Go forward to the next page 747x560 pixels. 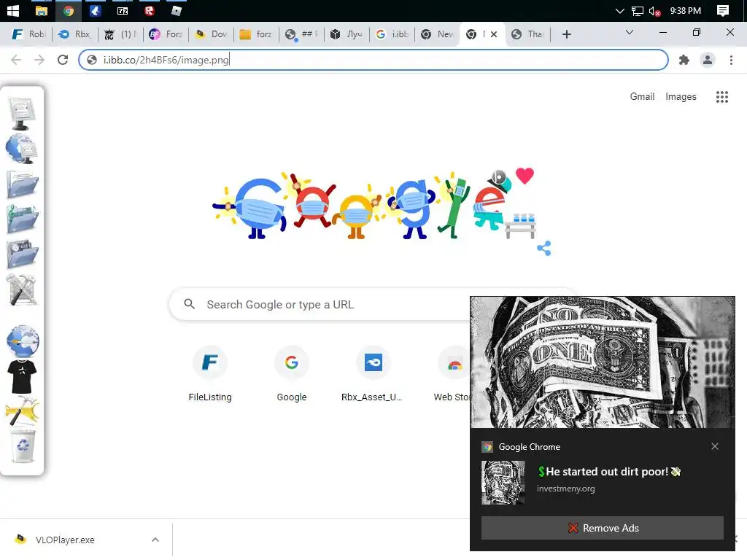[x=39, y=60]
